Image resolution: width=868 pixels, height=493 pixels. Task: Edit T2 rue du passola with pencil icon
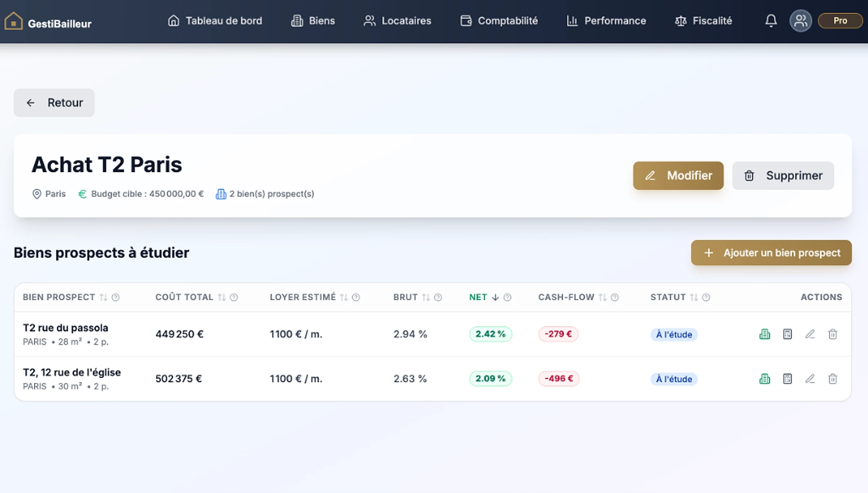click(x=810, y=334)
